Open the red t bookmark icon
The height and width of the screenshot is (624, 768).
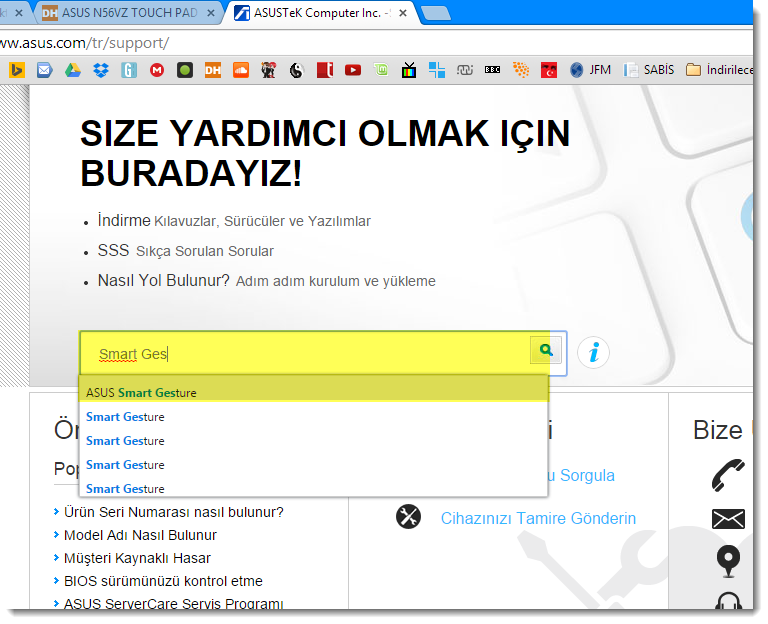[325, 71]
